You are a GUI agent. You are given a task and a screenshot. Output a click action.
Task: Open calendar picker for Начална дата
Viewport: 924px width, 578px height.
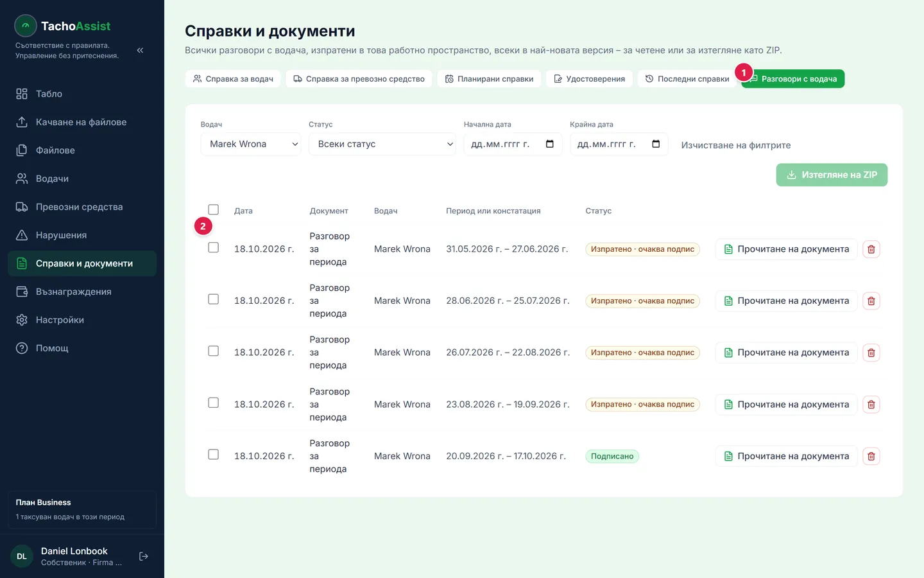click(550, 144)
